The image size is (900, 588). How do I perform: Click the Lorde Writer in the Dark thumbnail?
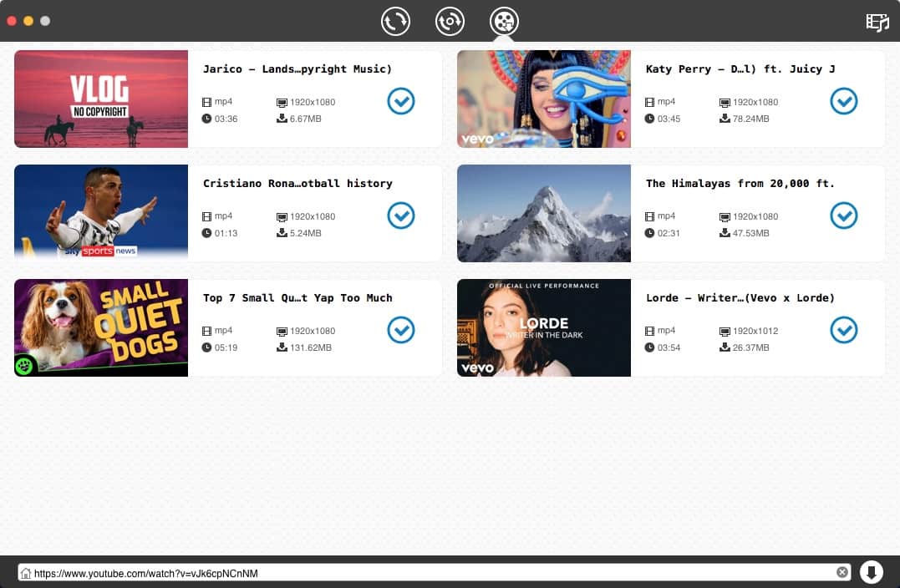pyautogui.click(x=543, y=327)
